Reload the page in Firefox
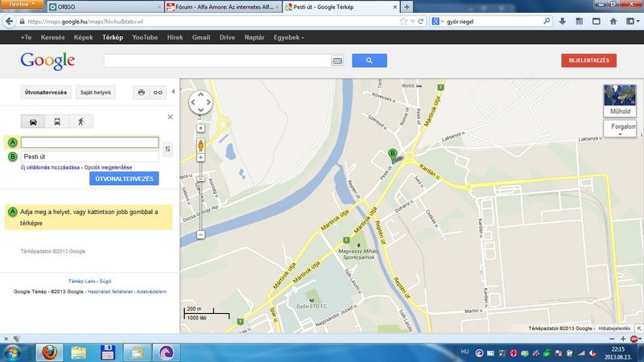Image resolution: width=644 pixels, height=362 pixels. [x=420, y=22]
